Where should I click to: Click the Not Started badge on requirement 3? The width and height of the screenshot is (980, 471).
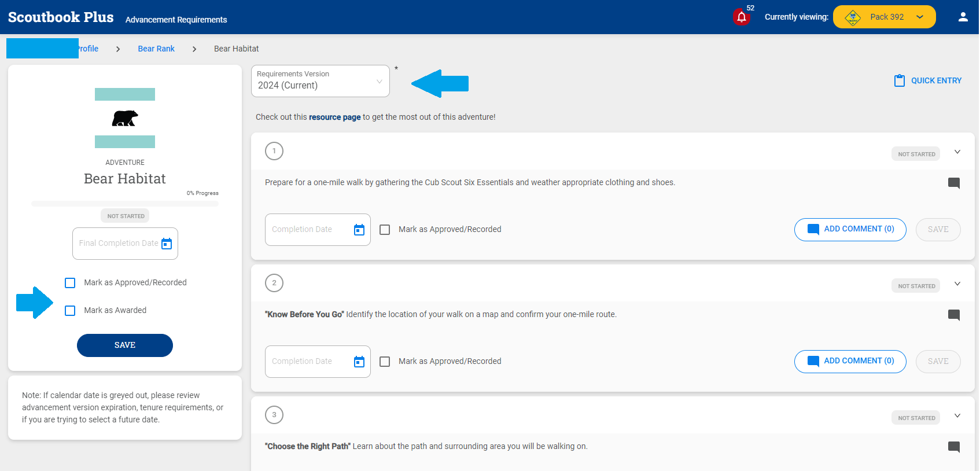point(916,418)
